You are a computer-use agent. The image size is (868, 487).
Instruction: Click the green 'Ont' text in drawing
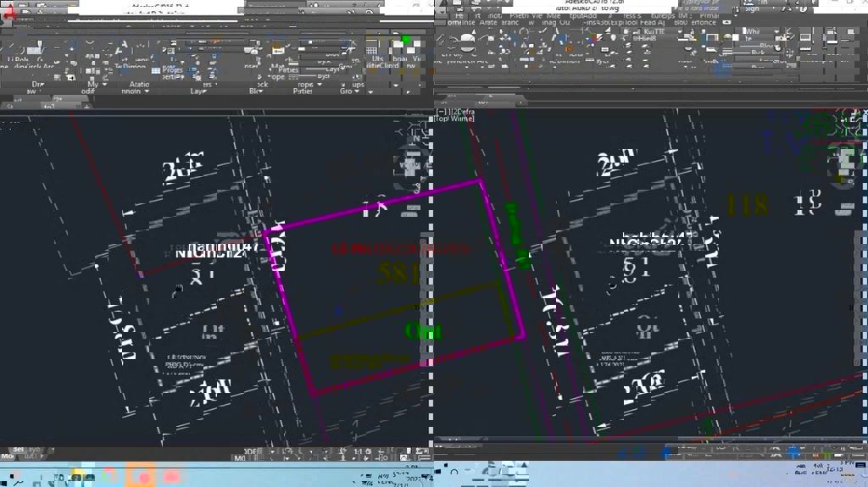coord(423,331)
